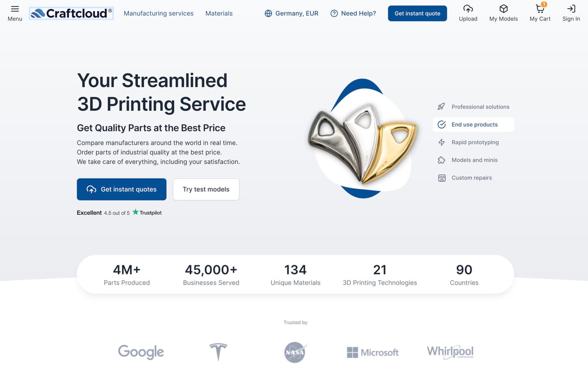588x370 pixels.
Task: Click the 134 Unique Materials statistic
Action: coord(295,275)
